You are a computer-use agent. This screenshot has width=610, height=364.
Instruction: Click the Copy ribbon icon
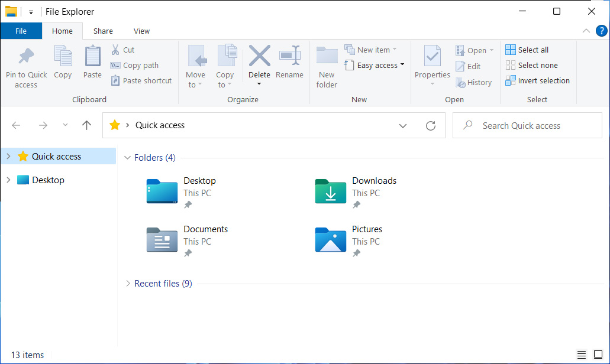click(x=63, y=56)
